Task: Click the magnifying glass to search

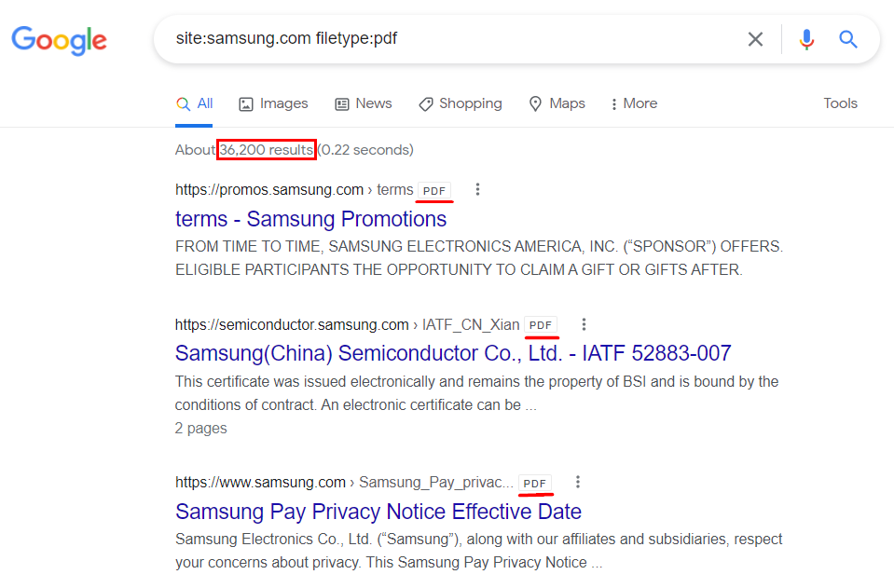Action: pyautogui.click(x=847, y=39)
